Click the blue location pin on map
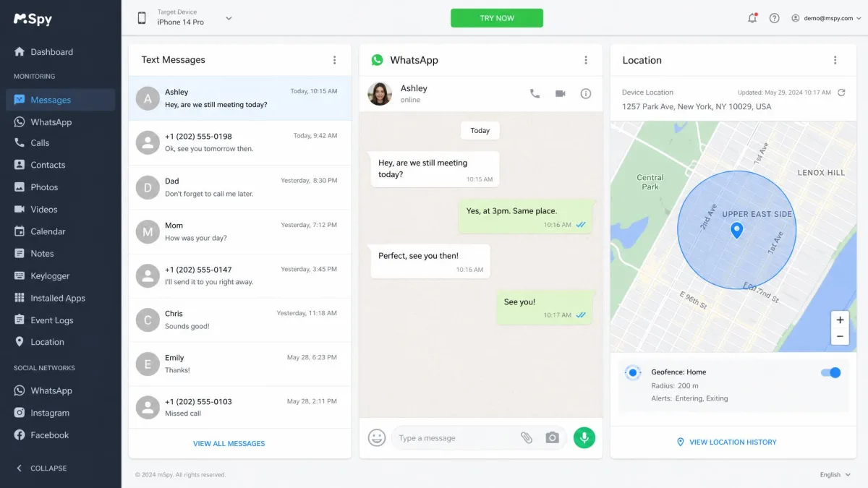This screenshot has width=868, height=488. (x=737, y=231)
